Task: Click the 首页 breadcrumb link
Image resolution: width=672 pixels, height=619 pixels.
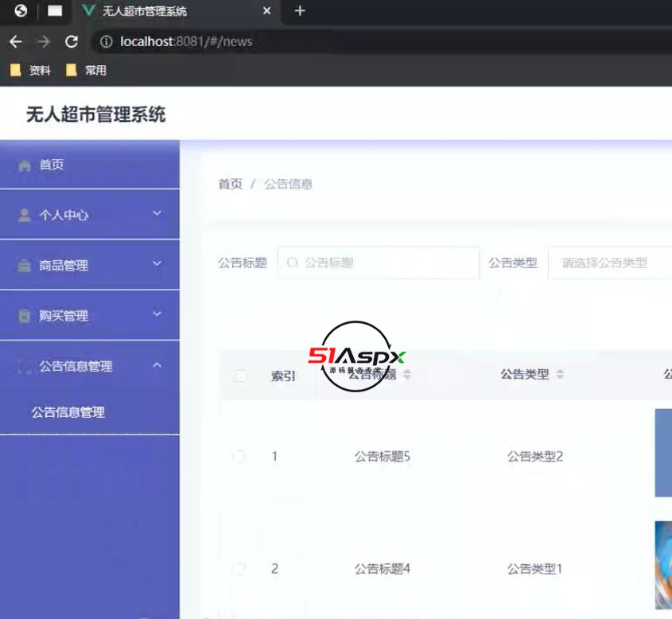Action: (x=230, y=184)
